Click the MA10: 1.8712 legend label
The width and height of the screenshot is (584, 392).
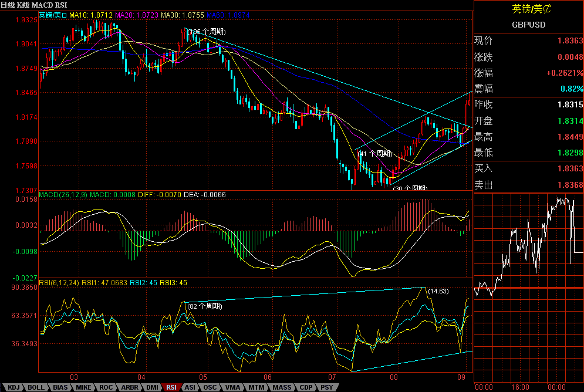(91, 15)
